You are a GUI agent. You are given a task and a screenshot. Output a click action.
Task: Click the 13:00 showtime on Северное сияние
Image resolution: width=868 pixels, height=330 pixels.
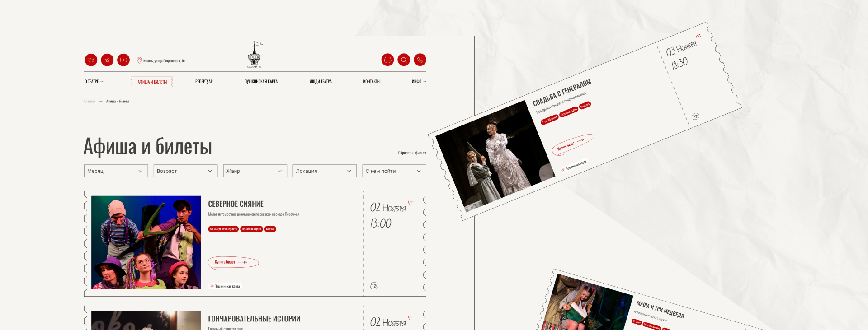point(381,223)
